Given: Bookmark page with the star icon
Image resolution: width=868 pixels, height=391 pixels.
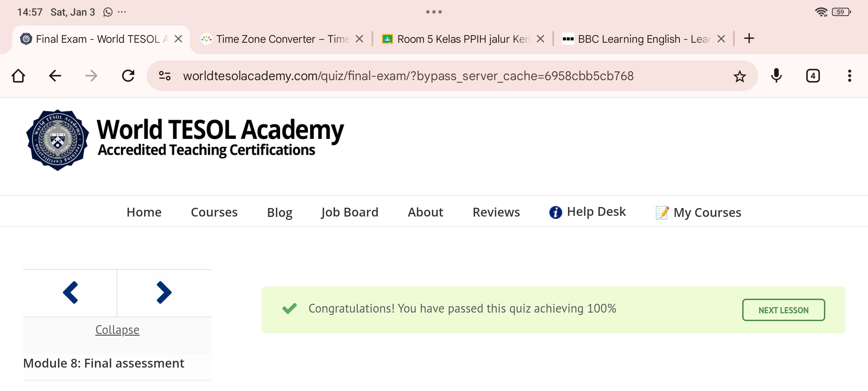Looking at the screenshot, I should (x=739, y=76).
